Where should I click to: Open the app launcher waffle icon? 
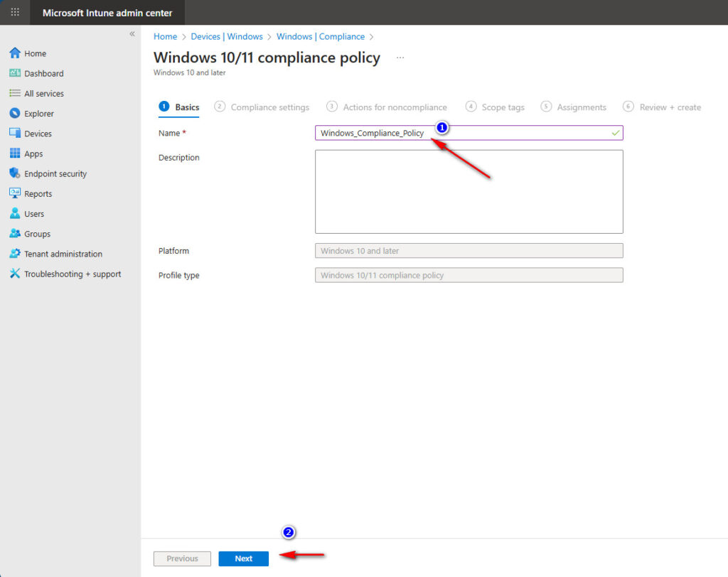coord(15,13)
